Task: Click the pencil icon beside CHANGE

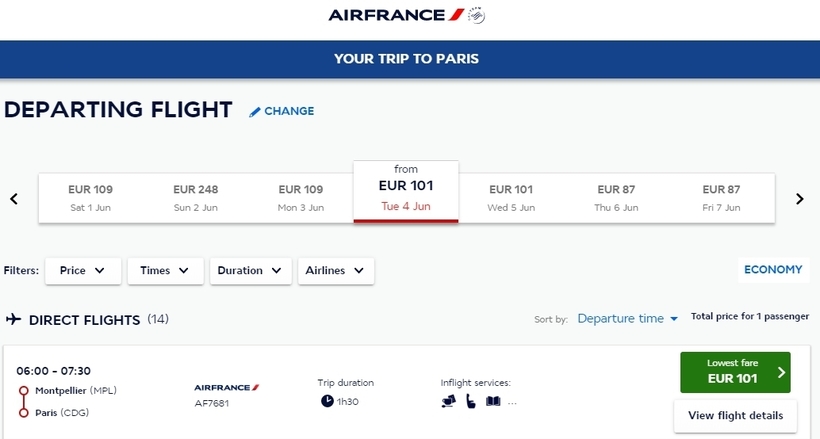Action: [x=255, y=111]
